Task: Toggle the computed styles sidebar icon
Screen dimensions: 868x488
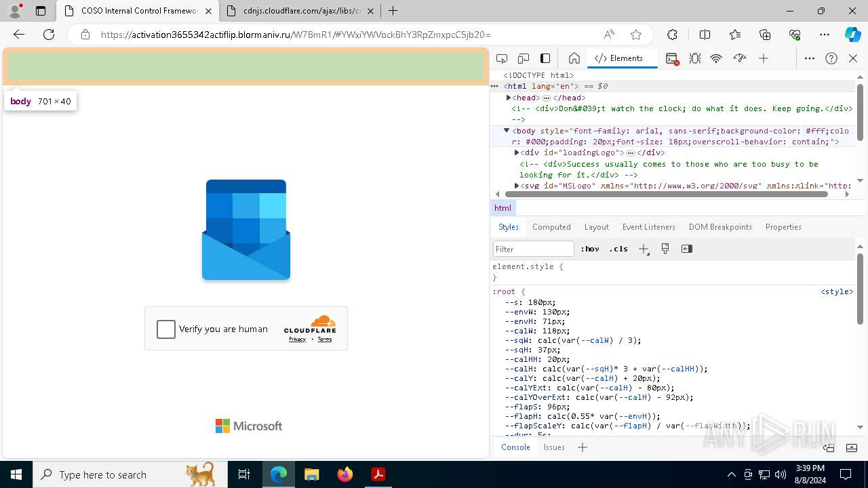Action: pyautogui.click(x=687, y=249)
